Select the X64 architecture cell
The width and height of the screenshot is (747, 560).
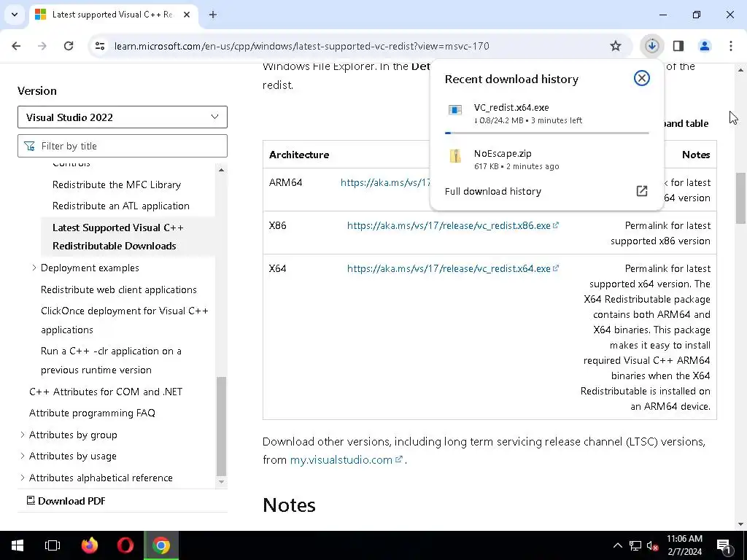point(278,268)
